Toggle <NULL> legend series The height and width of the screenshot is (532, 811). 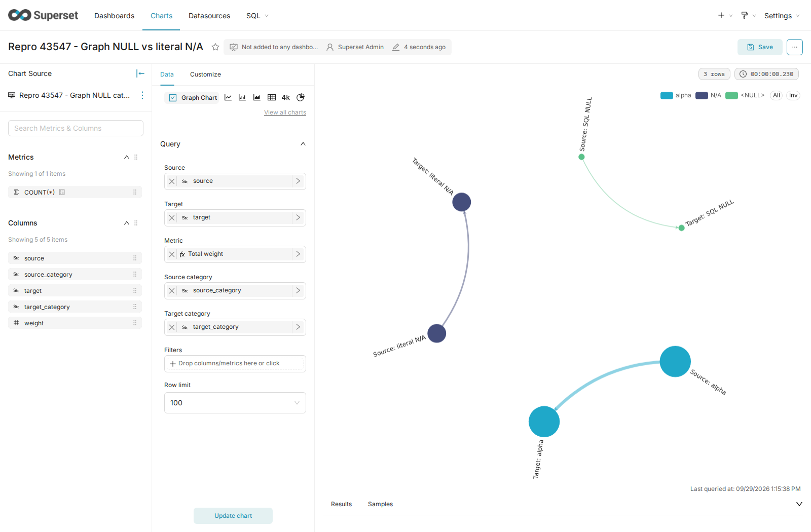point(745,95)
